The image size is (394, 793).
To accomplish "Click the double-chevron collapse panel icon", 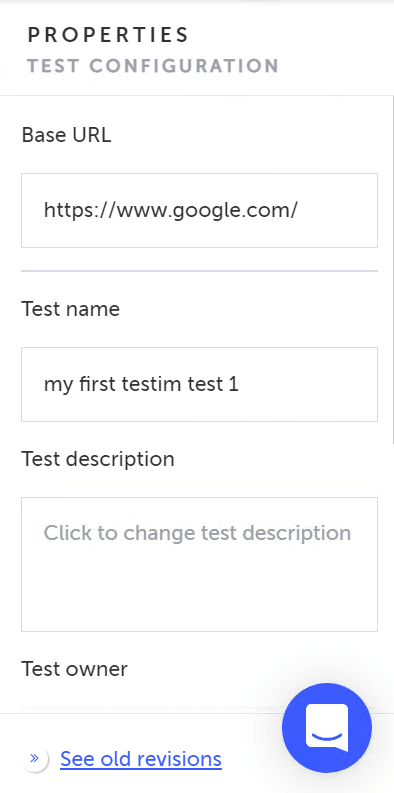I will click(x=34, y=758).
